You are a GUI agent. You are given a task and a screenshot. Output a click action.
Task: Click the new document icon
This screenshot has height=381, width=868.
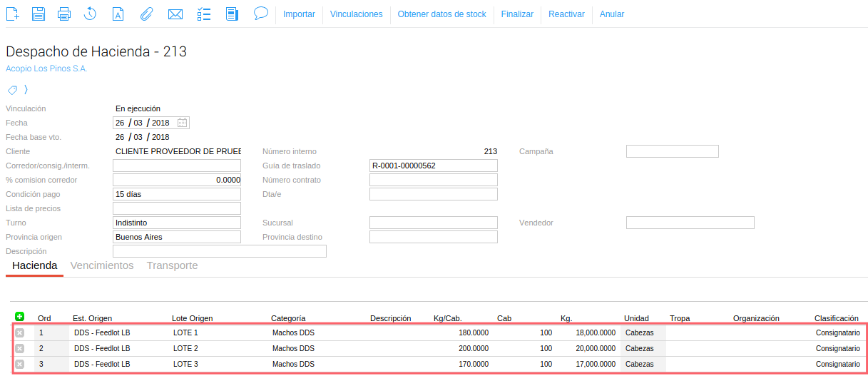tap(13, 14)
